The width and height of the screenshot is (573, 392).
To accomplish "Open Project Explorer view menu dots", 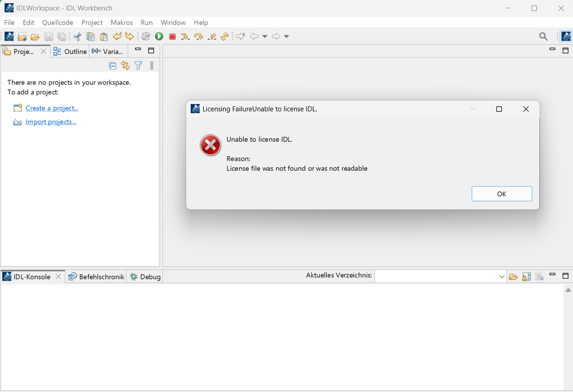I will [x=152, y=66].
